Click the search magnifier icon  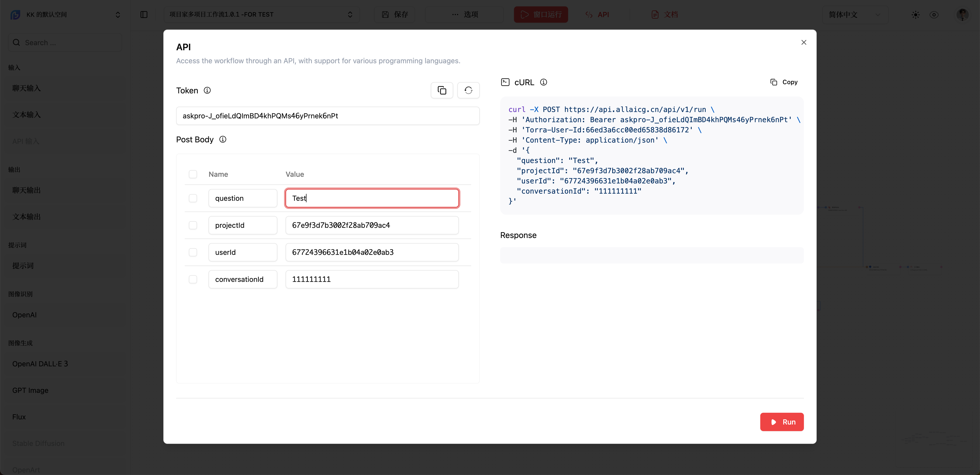[x=16, y=43]
